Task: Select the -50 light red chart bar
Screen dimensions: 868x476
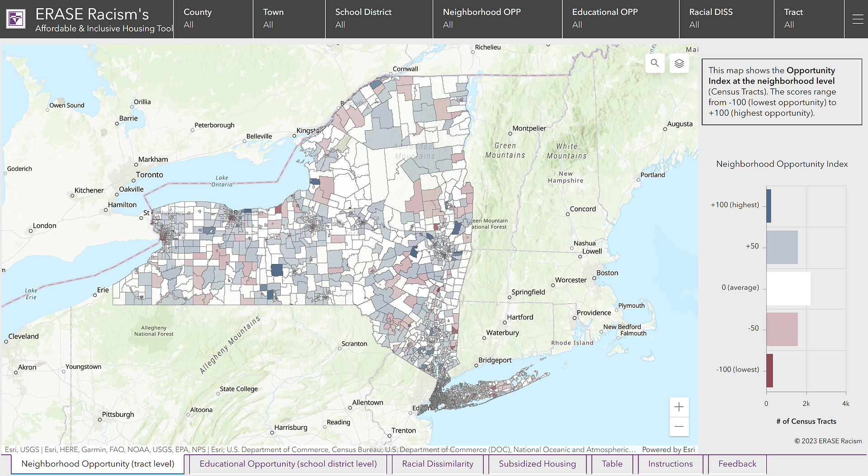Action: point(782,329)
